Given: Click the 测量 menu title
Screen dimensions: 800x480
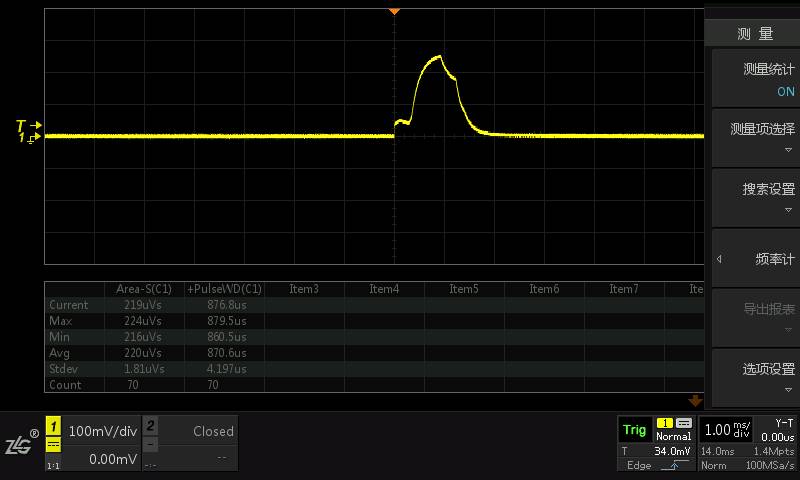Looking at the screenshot, I should (x=755, y=34).
